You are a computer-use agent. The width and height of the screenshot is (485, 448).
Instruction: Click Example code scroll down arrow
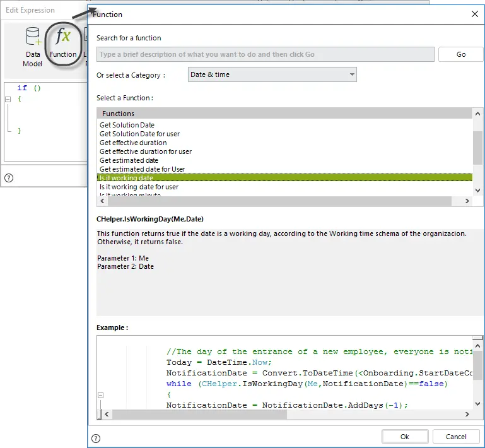click(477, 403)
